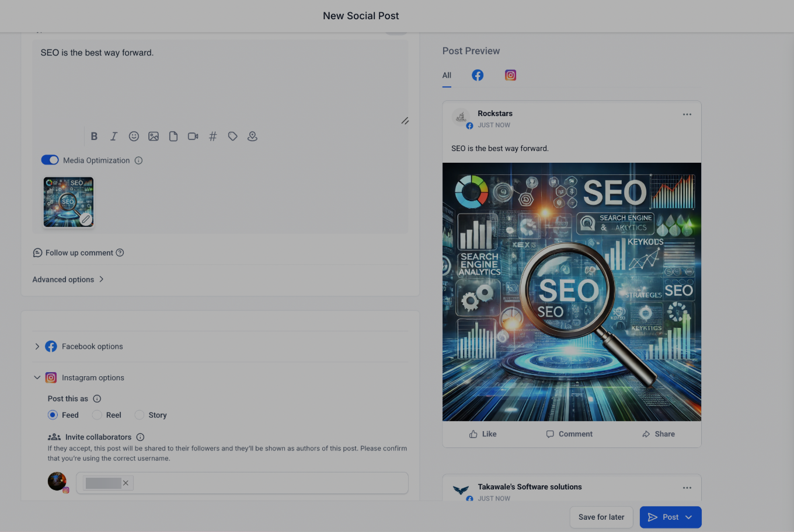Open the Post button dropdown arrow
The width and height of the screenshot is (794, 532).
689,517
